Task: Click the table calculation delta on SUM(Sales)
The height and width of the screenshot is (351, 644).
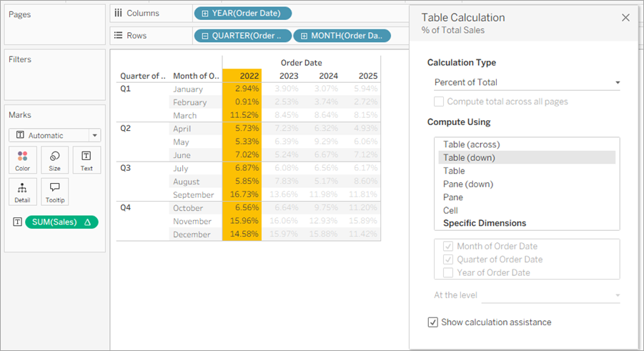Action: click(87, 222)
